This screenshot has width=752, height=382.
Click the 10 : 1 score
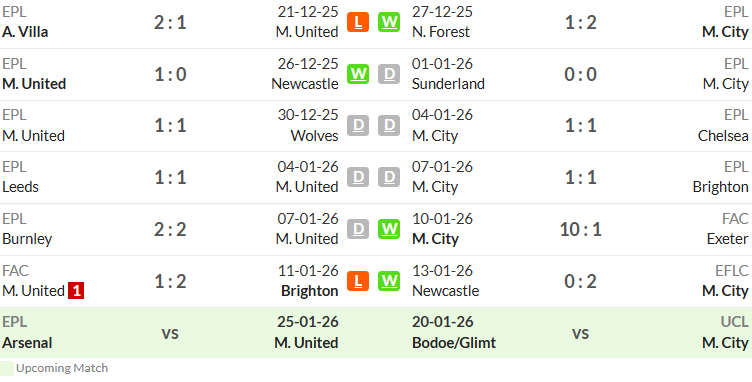pyautogui.click(x=580, y=230)
